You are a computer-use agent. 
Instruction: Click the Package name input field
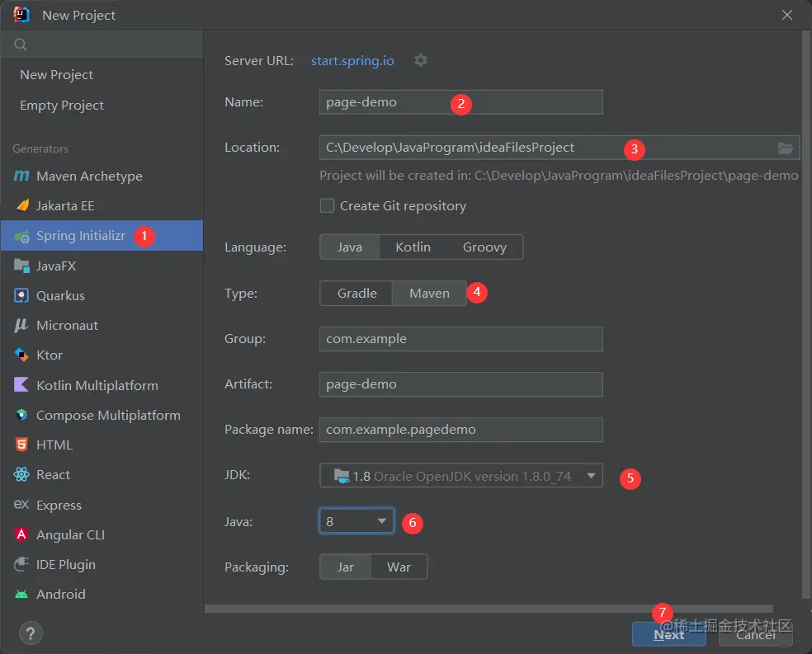(461, 430)
